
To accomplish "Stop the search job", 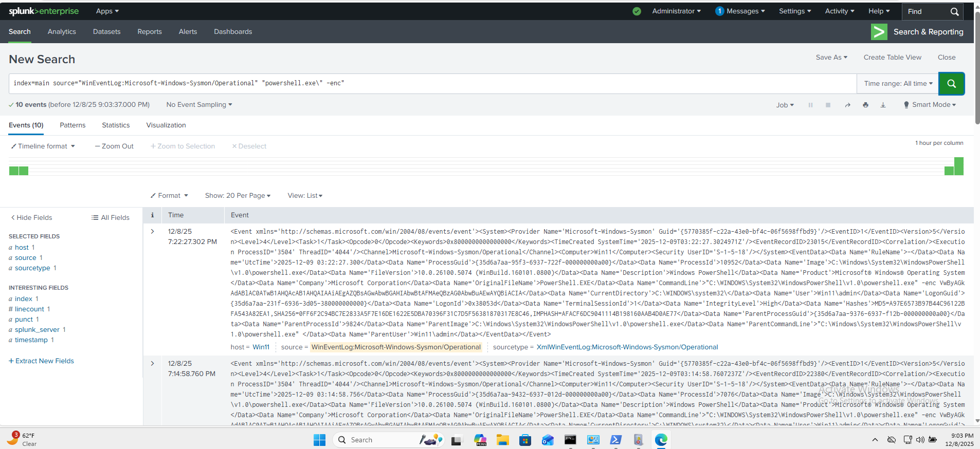I will pos(828,105).
